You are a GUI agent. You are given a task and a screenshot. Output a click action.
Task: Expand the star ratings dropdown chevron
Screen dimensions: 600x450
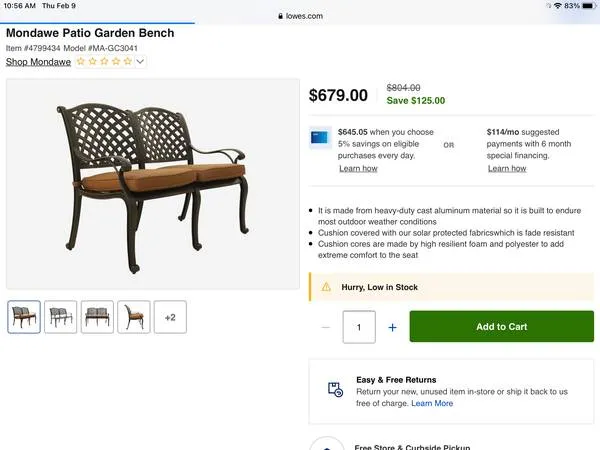141,62
